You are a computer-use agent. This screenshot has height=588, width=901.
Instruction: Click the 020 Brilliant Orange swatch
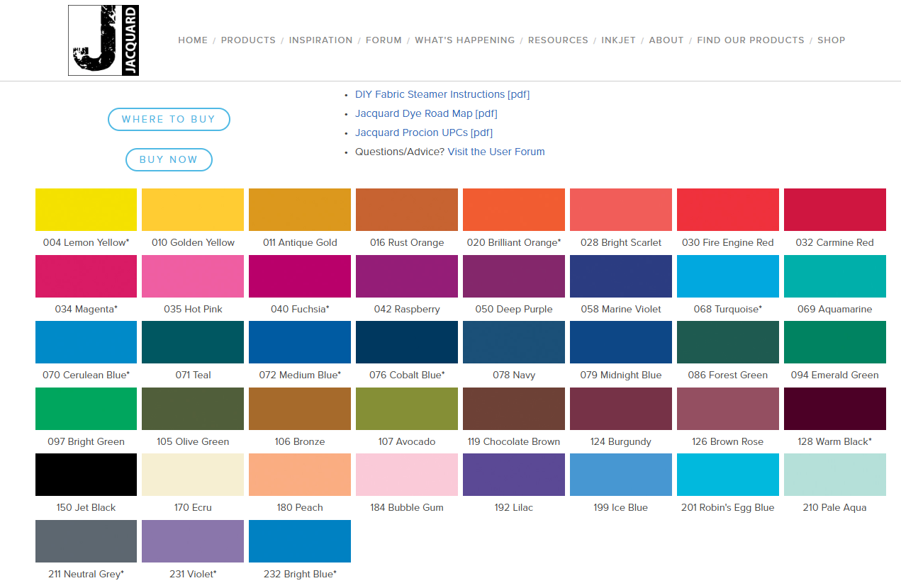tap(514, 210)
